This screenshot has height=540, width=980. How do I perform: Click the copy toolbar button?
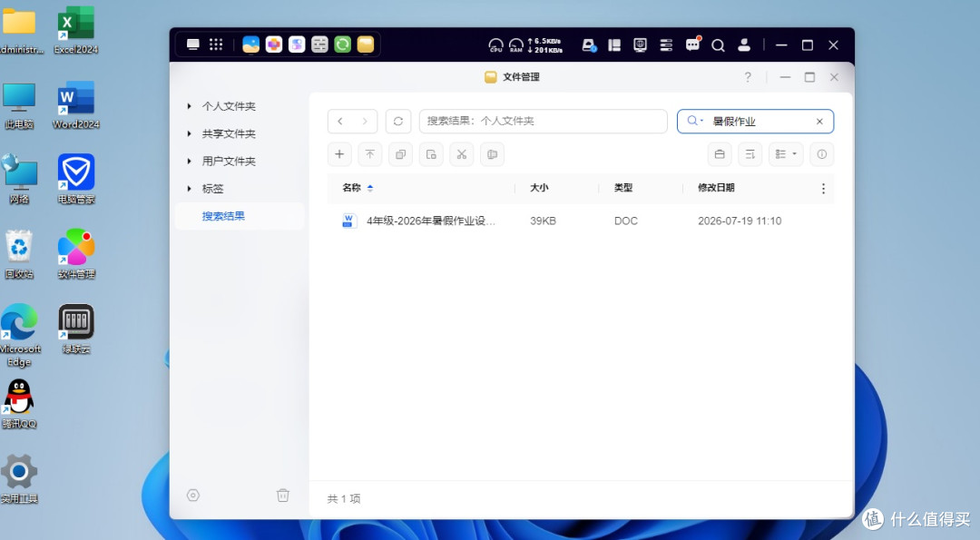click(401, 154)
